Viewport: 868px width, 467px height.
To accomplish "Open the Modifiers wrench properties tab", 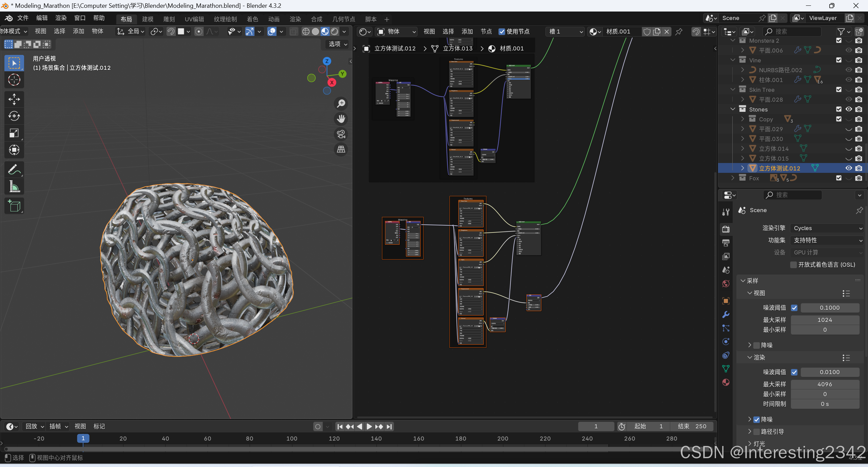I will [726, 314].
